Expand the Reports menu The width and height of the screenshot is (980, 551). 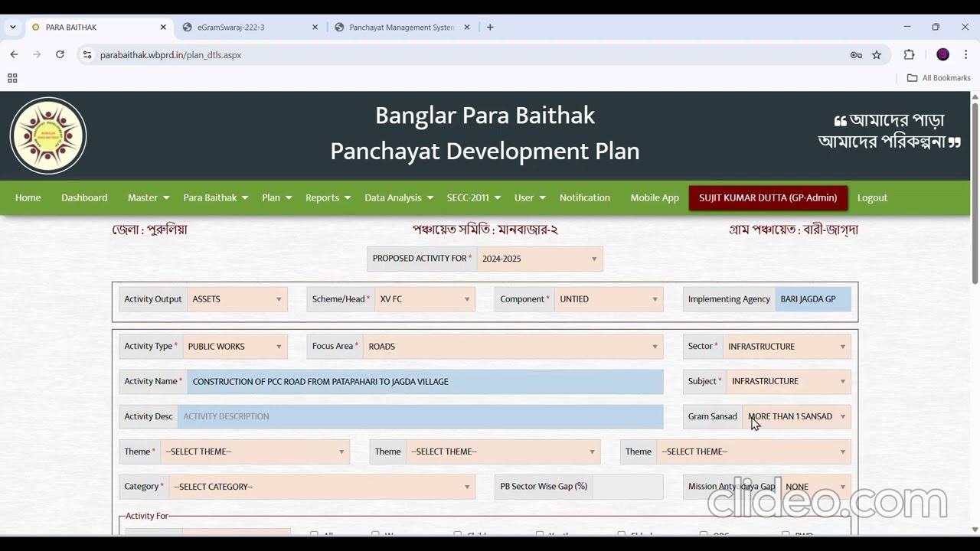click(328, 197)
